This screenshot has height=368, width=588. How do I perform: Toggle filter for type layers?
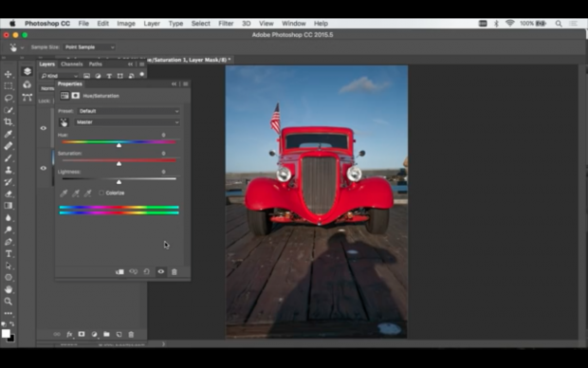(109, 76)
